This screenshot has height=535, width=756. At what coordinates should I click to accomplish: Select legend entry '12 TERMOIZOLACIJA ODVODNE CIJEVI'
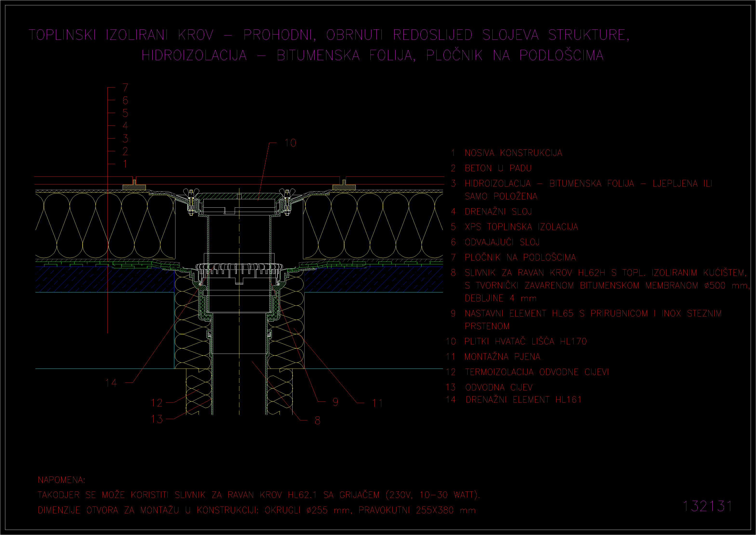coord(527,372)
